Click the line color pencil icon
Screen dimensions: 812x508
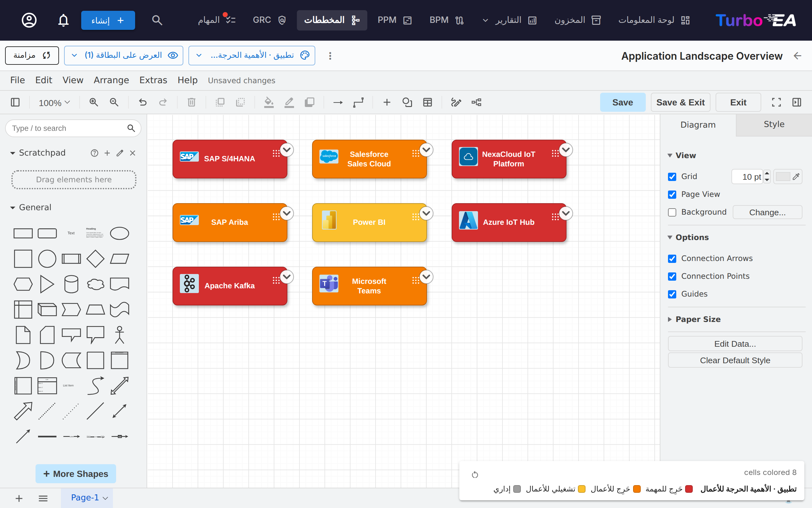[289, 102]
